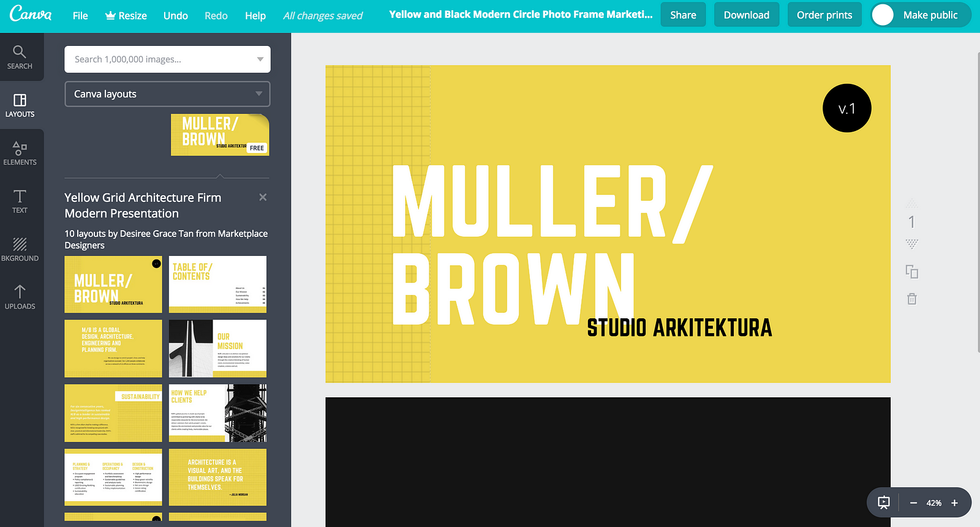This screenshot has height=527, width=980.
Task: Zoom out with minus button
Action: tap(913, 503)
